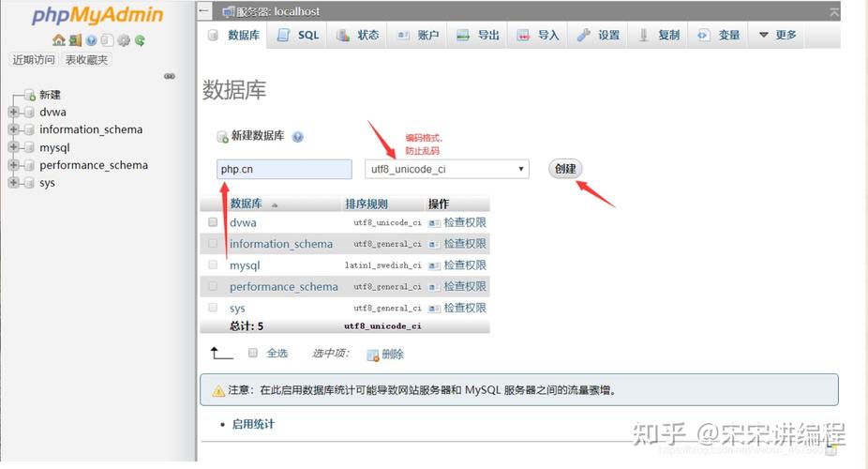Viewport: 868px width, 469px height.
Task: Click the 表收藏夹 favorites button
Action: click(x=86, y=60)
